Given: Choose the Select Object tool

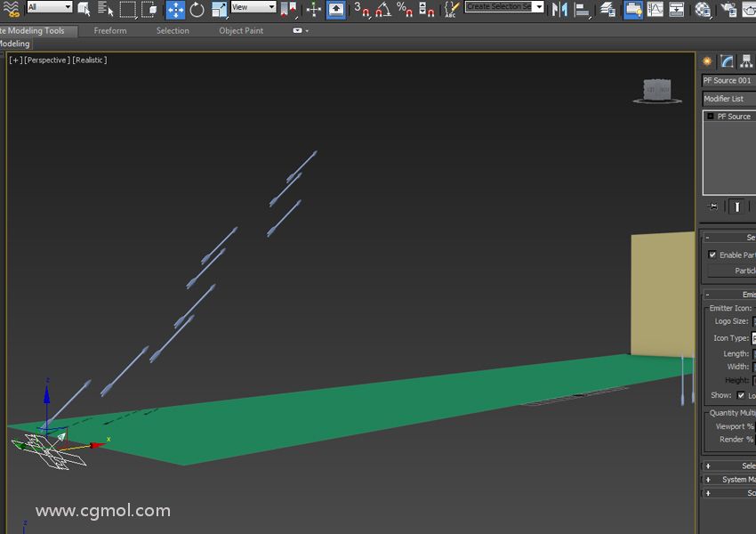Looking at the screenshot, I should click(x=84, y=9).
